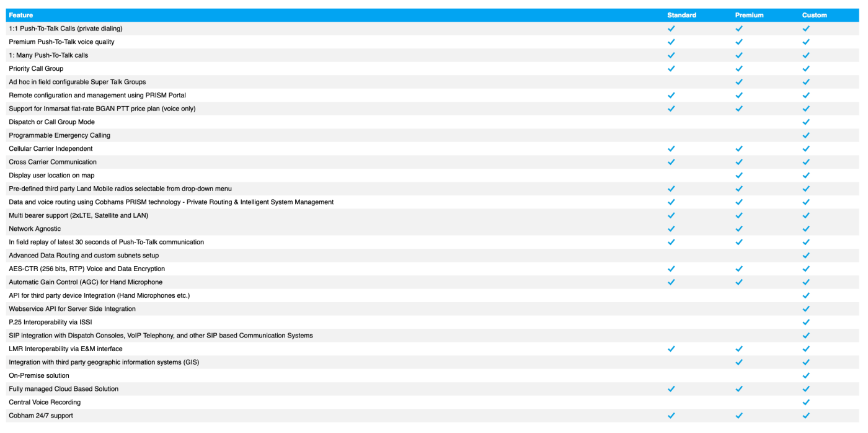This screenshot has width=868, height=433.
Task: Click Premium checkmark for Cross Carrier Communication
Action: click(738, 162)
